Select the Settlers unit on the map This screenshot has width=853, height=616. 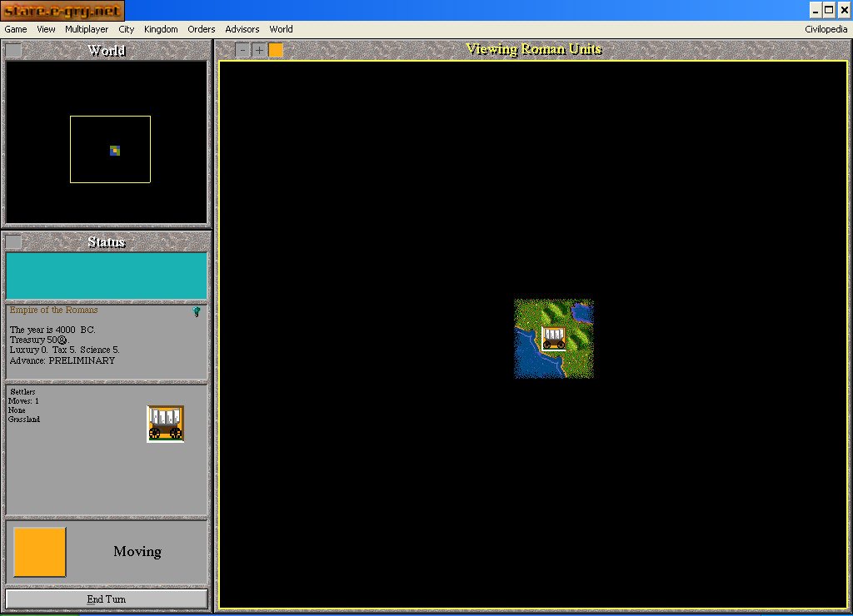(553, 338)
